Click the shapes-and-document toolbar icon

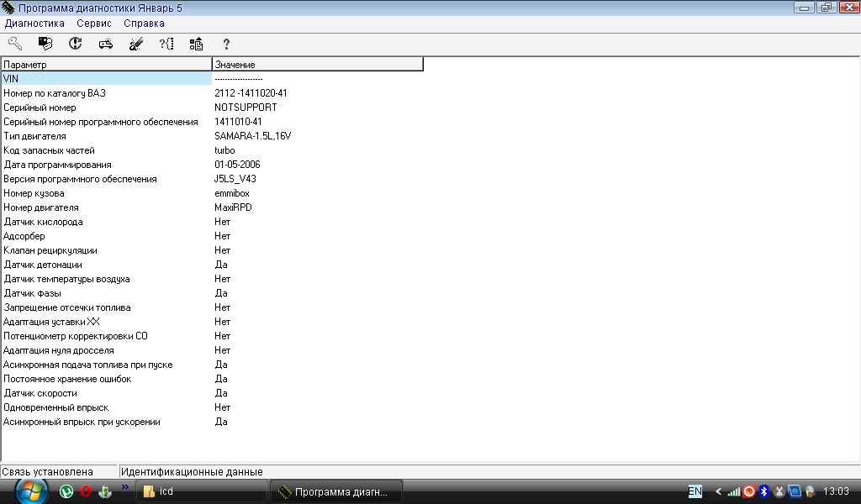pyautogui.click(x=196, y=44)
